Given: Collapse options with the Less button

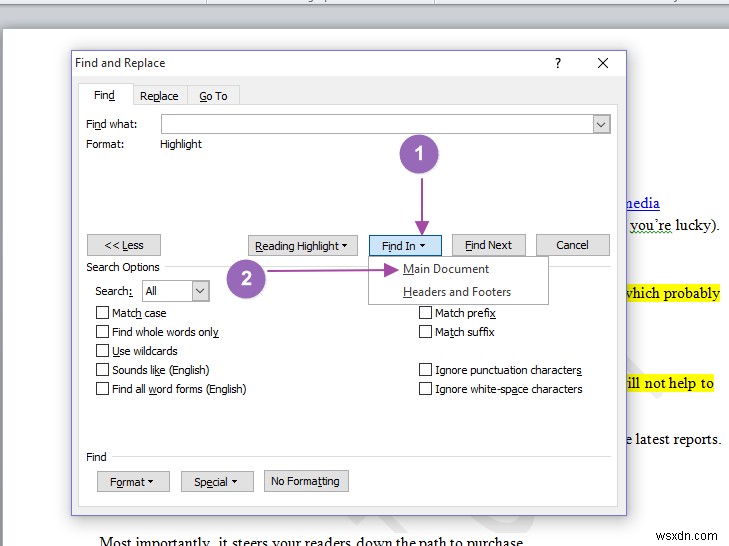Looking at the screenshot, I should point(124,245).
